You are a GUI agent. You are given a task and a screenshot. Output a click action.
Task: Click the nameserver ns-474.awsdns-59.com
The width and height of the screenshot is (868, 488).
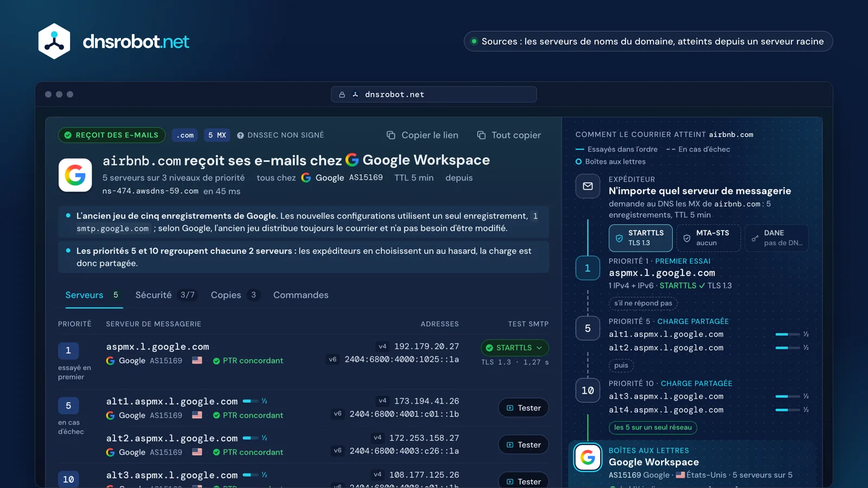coord(150,191)
